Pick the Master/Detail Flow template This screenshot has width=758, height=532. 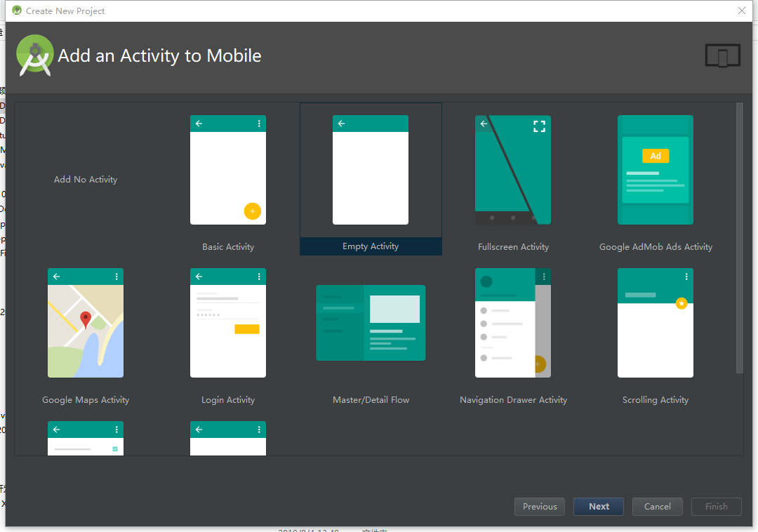[371, 323]
